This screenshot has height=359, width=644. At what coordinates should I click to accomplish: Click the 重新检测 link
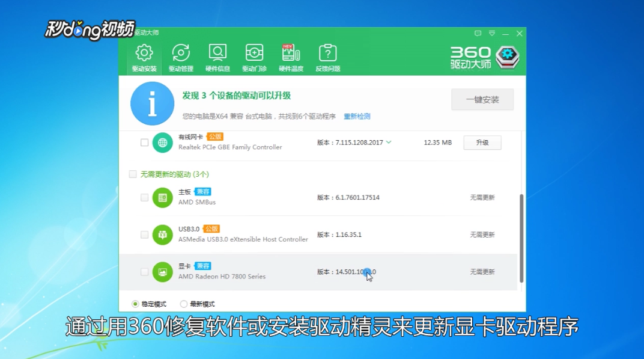[357, 117]
